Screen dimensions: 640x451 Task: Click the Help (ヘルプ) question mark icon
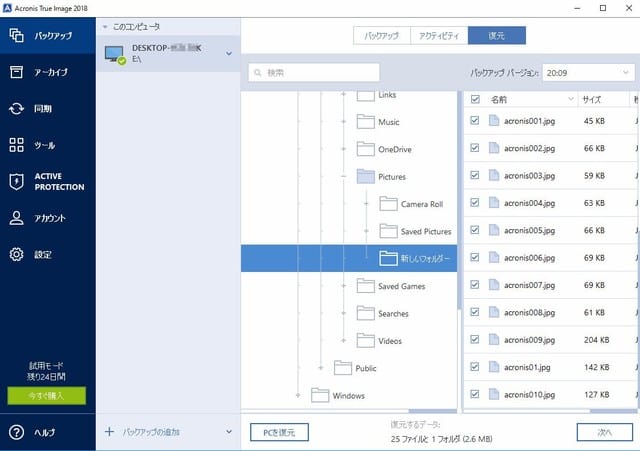point(16,432)
